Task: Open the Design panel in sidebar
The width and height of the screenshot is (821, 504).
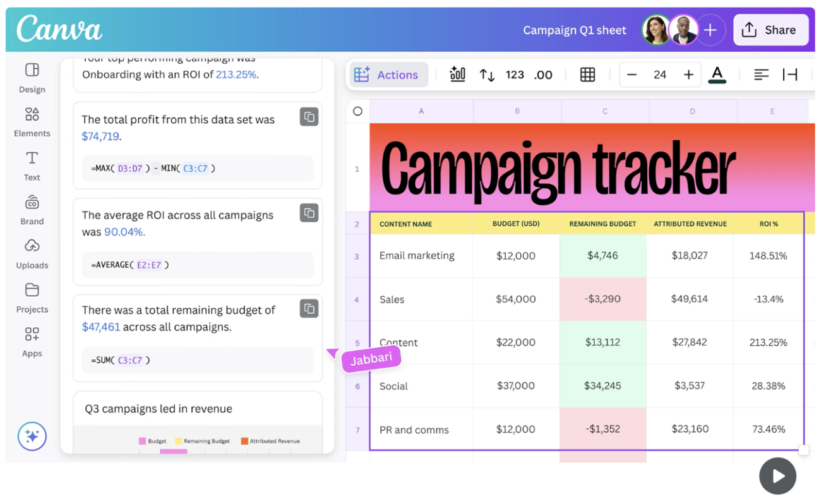Action: 32,78
